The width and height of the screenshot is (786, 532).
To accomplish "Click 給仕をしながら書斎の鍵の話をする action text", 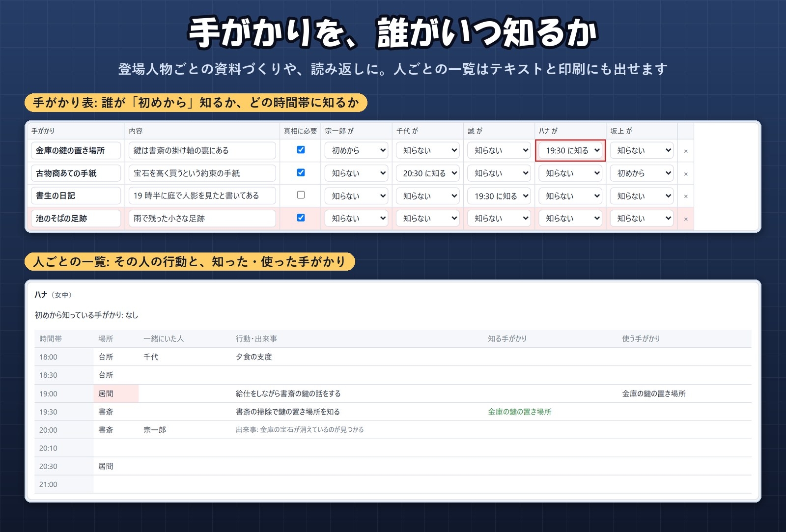I will click(288, 393).
